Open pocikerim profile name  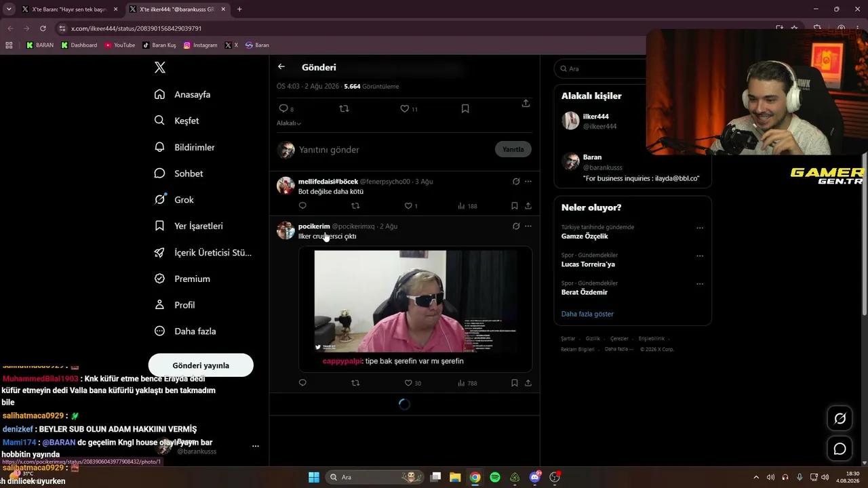pos(314,226)
